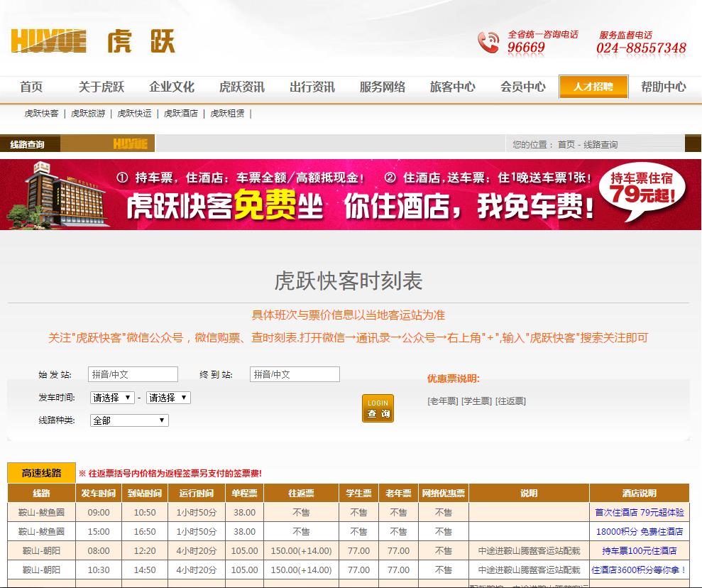The image size is (702, 588).
Task: Click the 往返票 column header
Action: [301, 493]
